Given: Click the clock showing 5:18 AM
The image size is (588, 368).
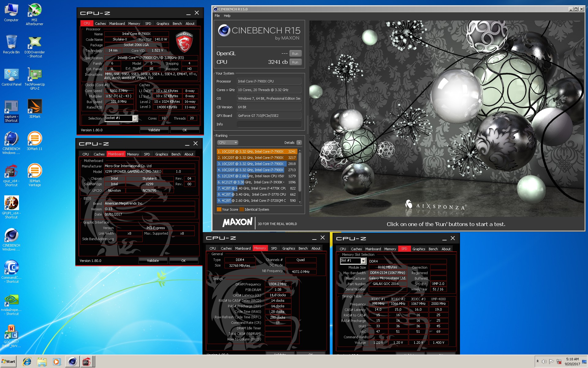Looking at the screenshot, I should click(x=572, y=359).
